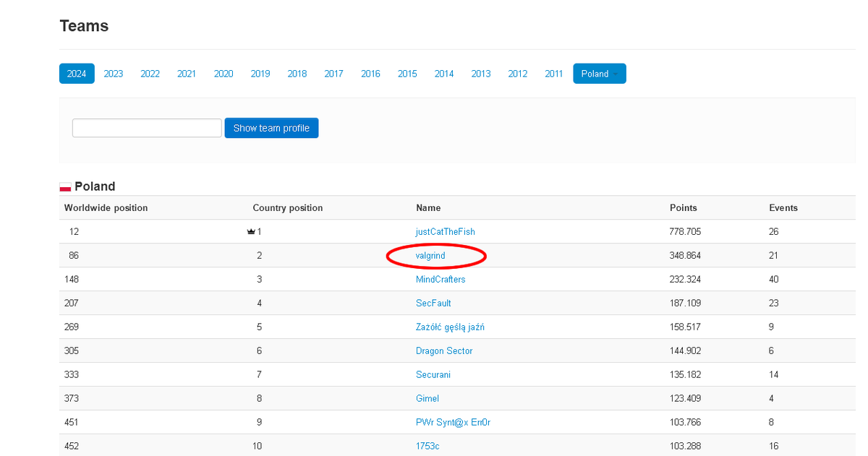The width and height of the screenshot is (868, 456).
Task: Visit the SecFault team link
Action: point(433,304)
